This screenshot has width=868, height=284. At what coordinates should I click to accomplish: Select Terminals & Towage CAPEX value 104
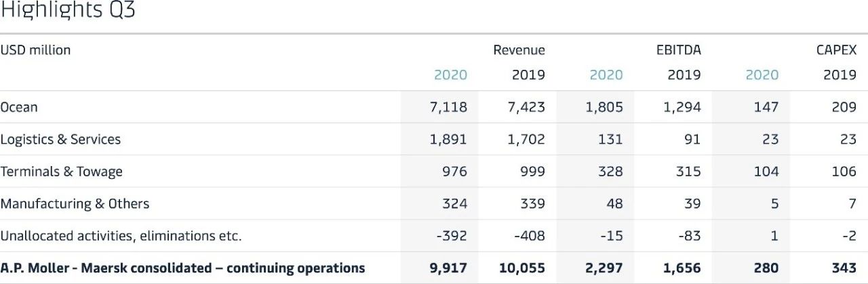[766, 171]
